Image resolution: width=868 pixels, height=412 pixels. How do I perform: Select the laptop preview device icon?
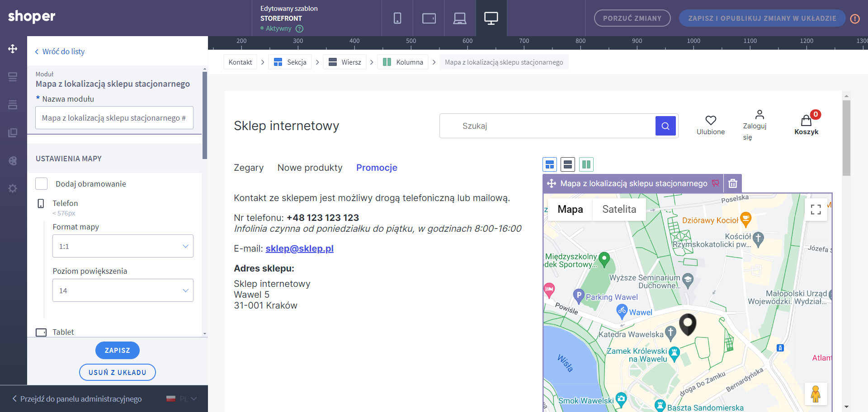point(460,18)
